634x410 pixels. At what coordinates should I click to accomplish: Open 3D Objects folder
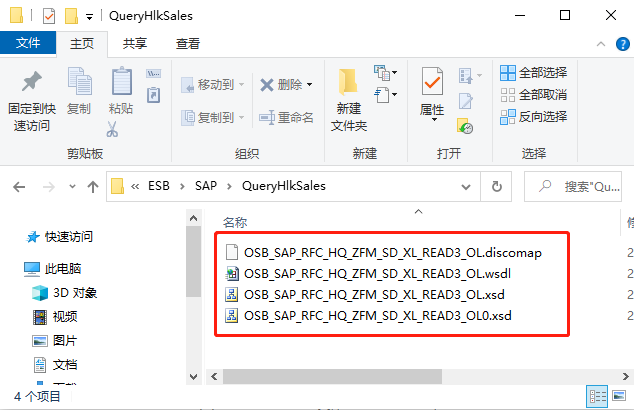[x=65, y=293]
